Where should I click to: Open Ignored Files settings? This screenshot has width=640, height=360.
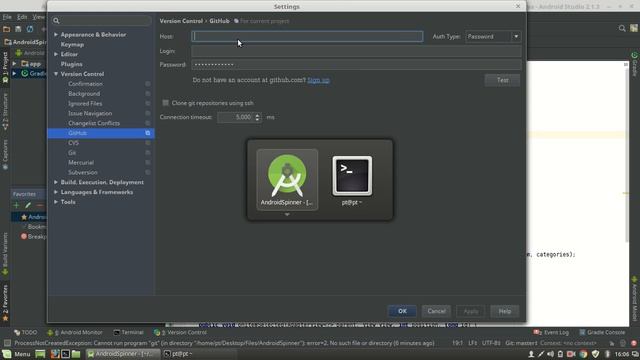click(85, 104)
